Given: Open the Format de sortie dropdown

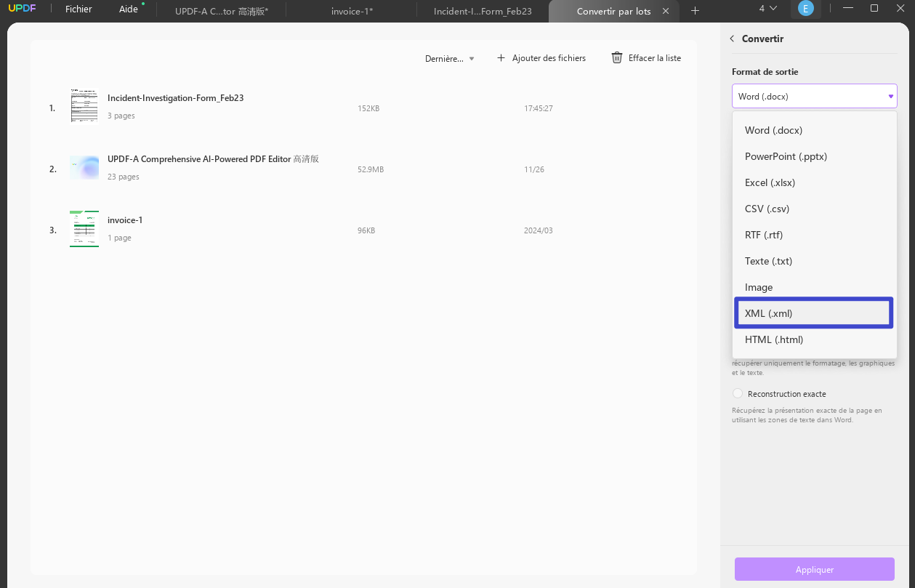Looking at the screenshot, I should pyautogui.click(x=814, y=95).
